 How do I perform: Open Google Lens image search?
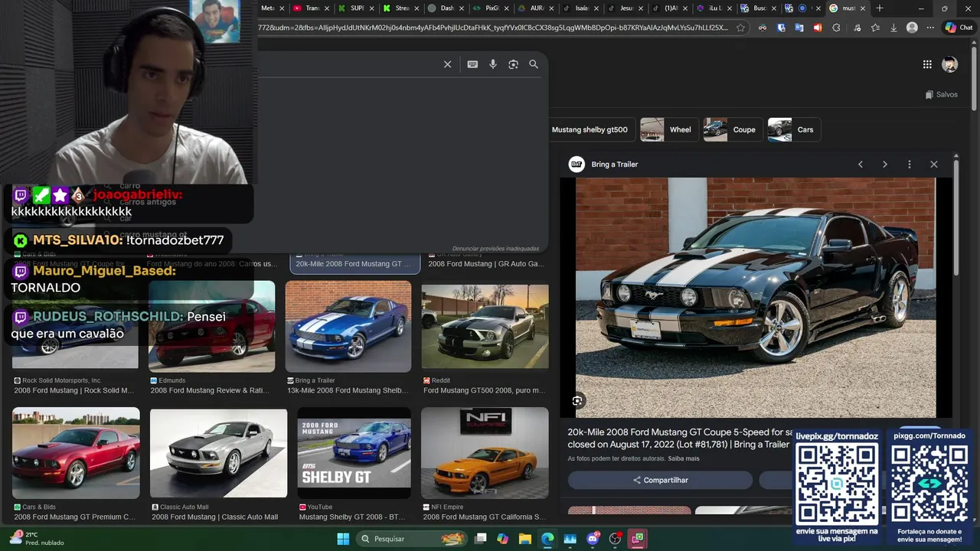(514, 64)
